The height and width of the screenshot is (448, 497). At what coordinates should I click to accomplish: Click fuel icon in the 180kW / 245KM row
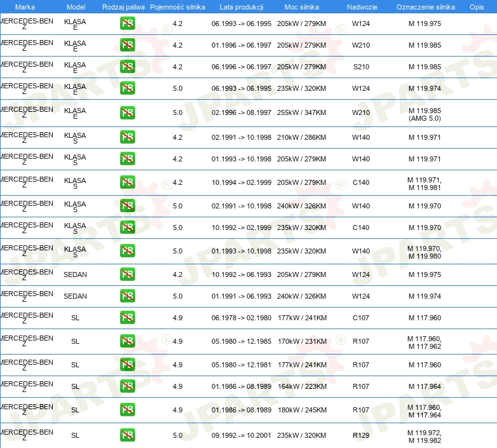[x=127, y=410]
